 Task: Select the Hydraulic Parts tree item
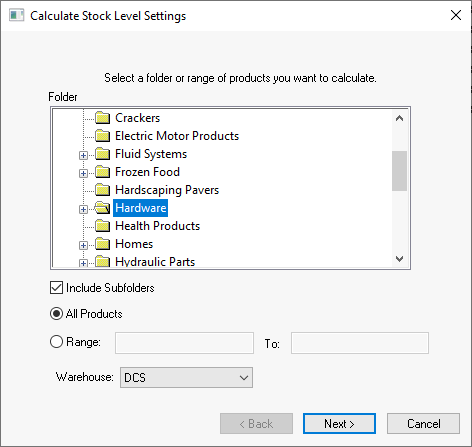click(x=155, y=262)
